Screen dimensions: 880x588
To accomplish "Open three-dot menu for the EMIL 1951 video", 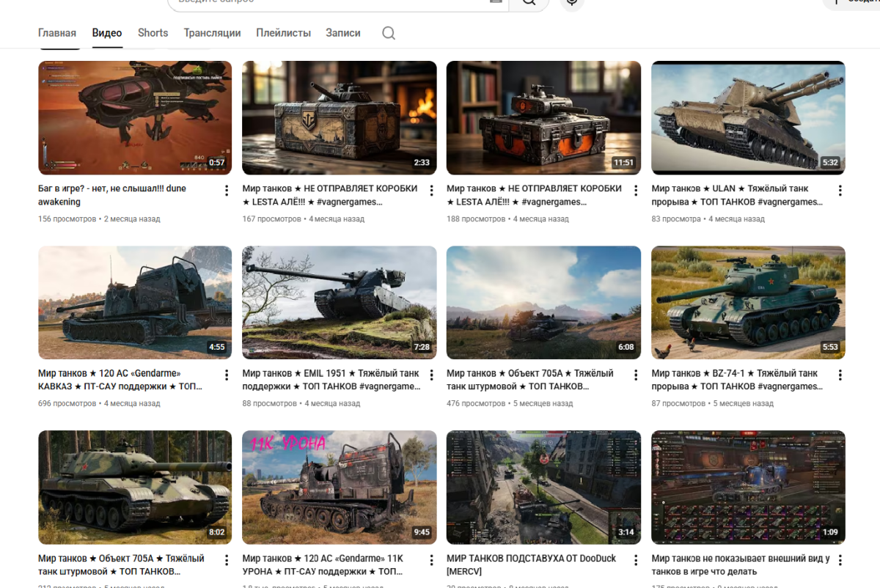I will (x=431, y=375).
